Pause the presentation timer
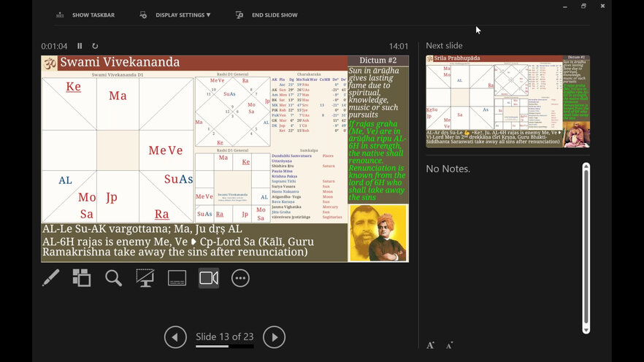Viewport: 644px width, 362px height. pos(80,46)
